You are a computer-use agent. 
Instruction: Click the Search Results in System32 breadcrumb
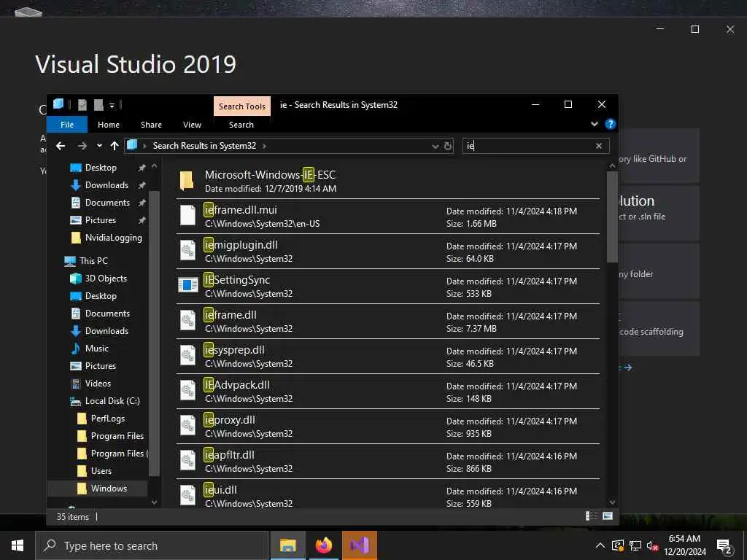point(204,146)
